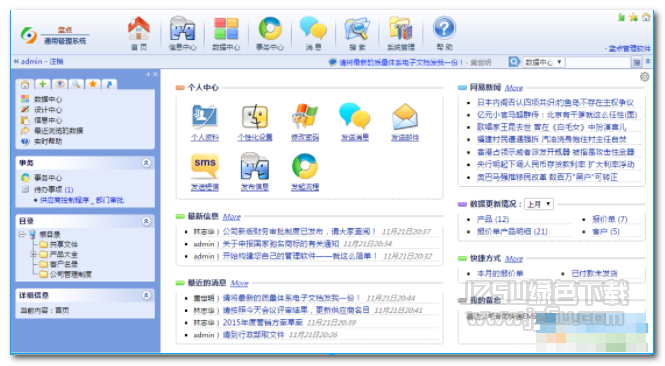665x366 pixels.
Task: Collapse the 事务 panel
Action: (x=146, y=163)
